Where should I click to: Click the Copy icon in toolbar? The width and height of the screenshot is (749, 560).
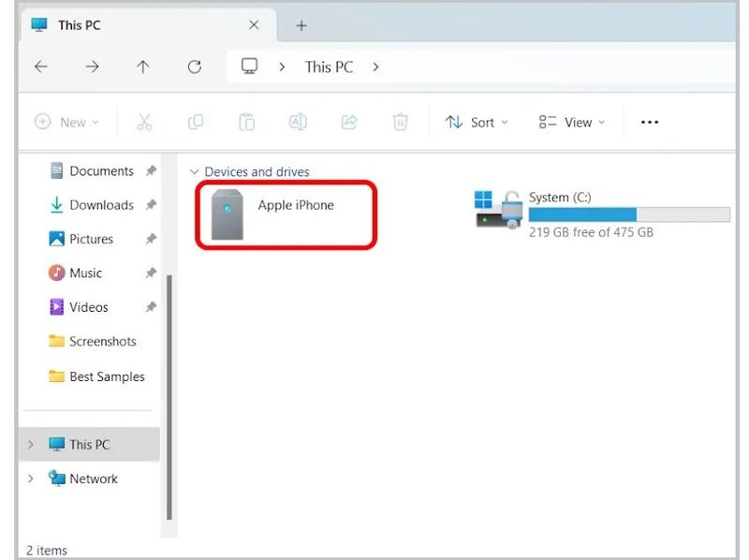point(196,123)
